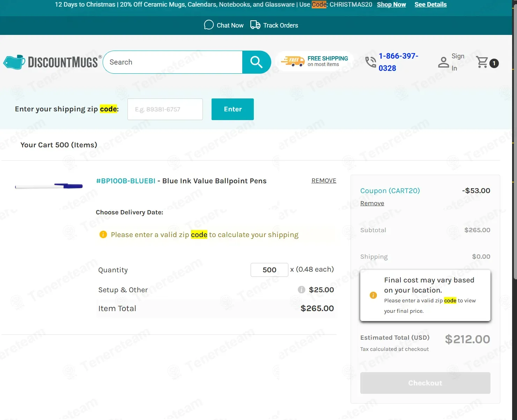Open See Details for Christmas promotion
This screenshot has width=517, height=420.
[x=430, y=5]
